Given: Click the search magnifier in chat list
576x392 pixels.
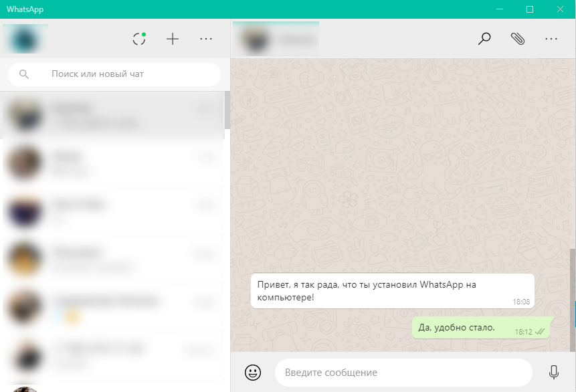Looking at the screenshot, I should point(24,74).
